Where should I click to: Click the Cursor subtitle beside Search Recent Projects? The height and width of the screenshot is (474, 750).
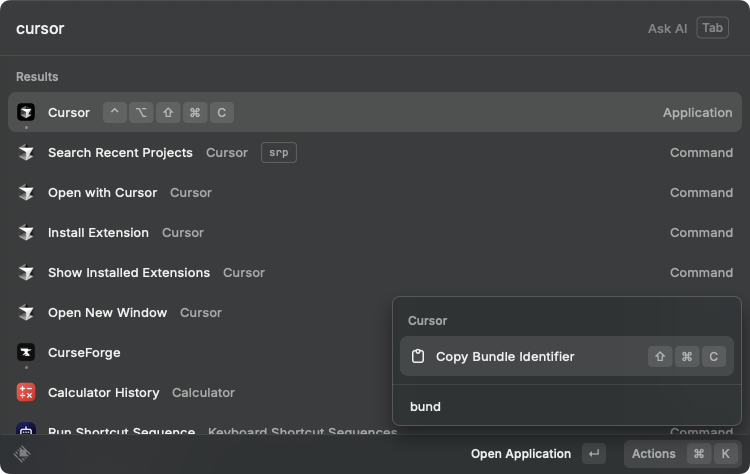tap(227, 153)
